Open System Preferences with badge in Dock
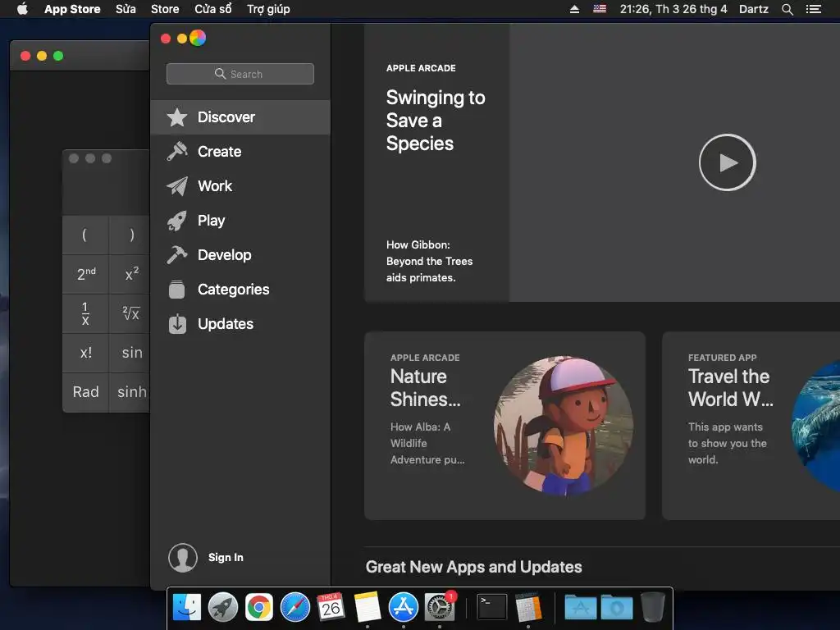This screenshot has height=630, width=840. click(440, 607)
